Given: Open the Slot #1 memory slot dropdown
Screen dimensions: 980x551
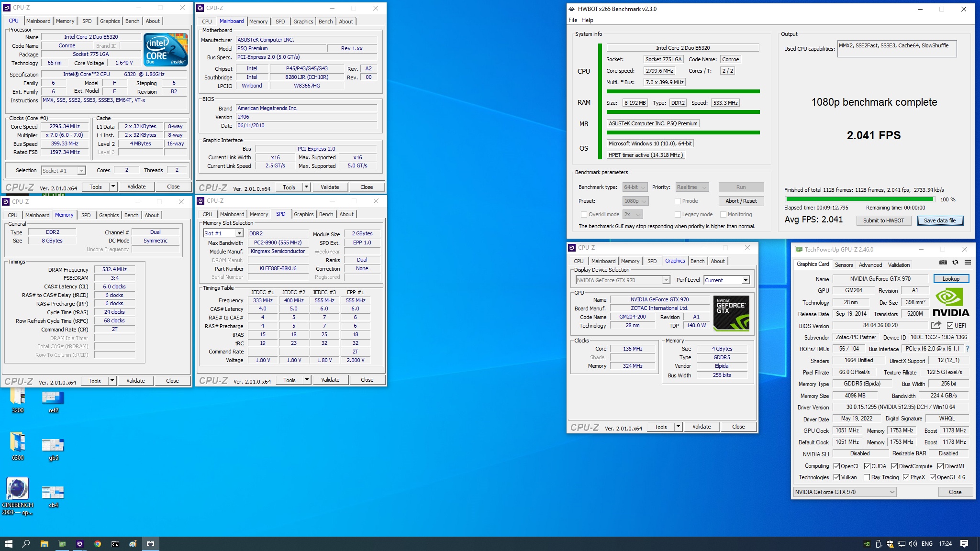Looking at the screenshot, I should [x=223, y=233].
